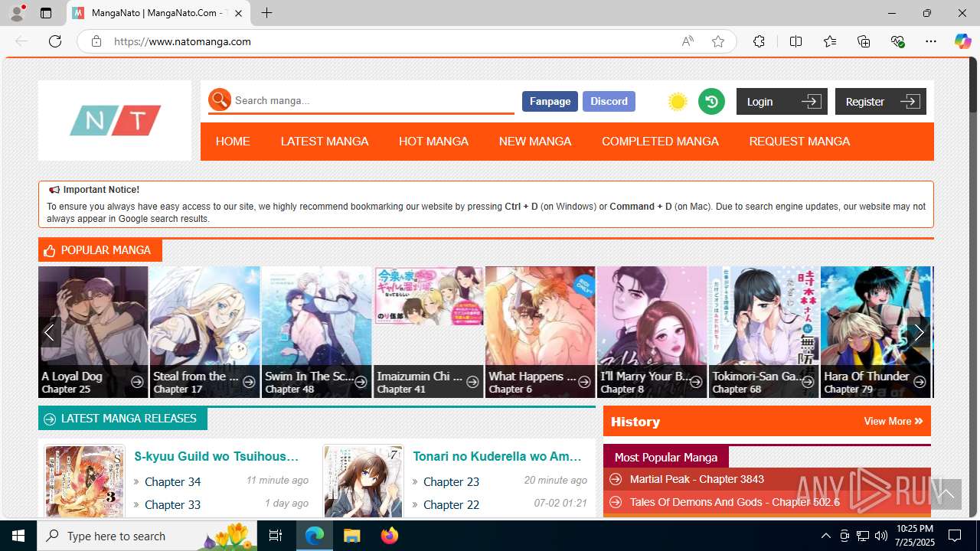This screenshot has height=551, width=980.
Task: Open Windows Start button
Action: 18,536
